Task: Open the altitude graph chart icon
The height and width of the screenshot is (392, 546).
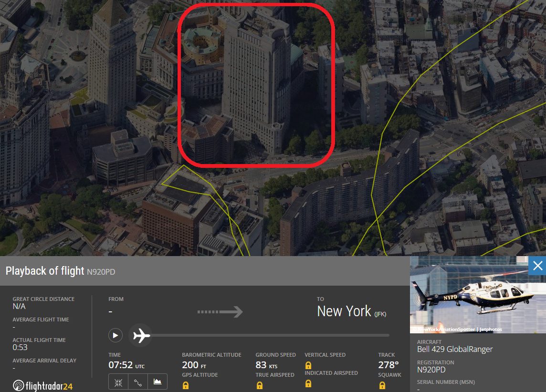Action: [x=157, y=382]
